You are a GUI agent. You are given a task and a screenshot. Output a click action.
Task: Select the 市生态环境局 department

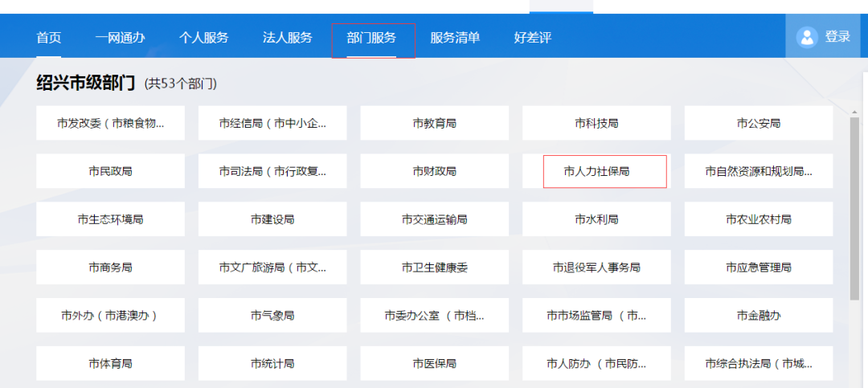pos(111,219)
